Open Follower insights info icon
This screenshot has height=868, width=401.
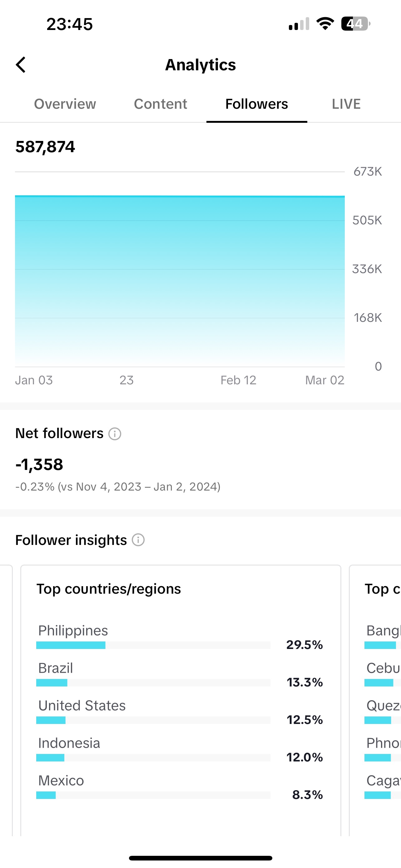coord(138,540)
